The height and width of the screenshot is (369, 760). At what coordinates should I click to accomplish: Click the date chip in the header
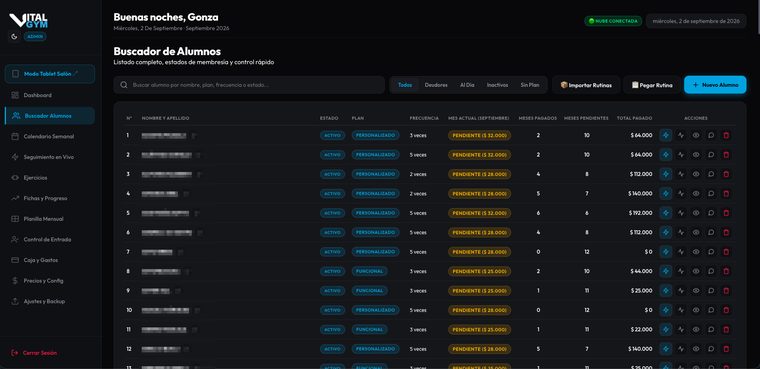tap(696, 21)
